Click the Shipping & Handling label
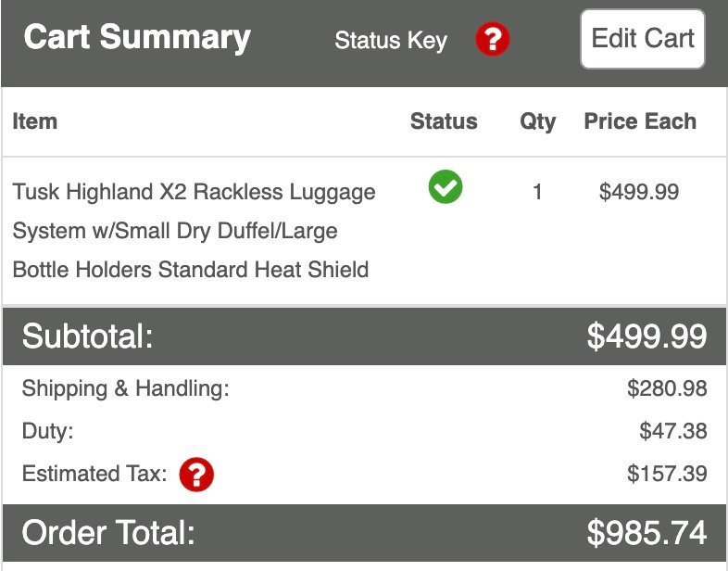This screenshot has height=571, width=728. 125,388
